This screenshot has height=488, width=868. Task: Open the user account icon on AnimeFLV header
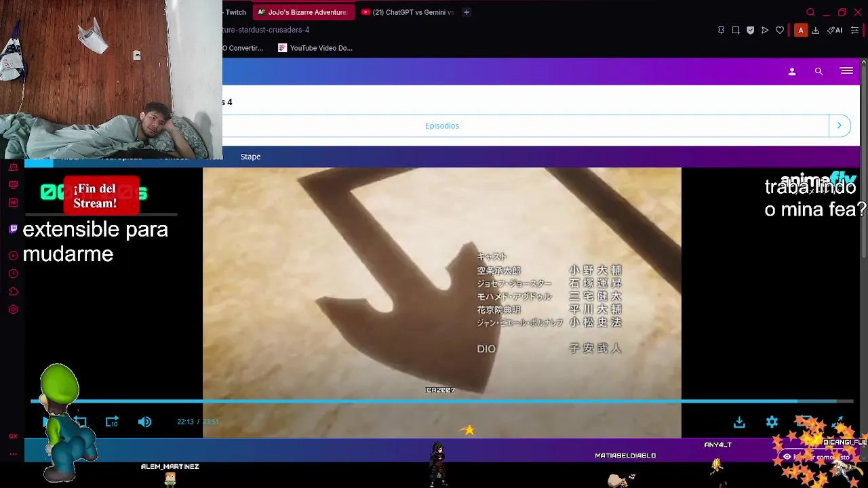tap(791, 71)
